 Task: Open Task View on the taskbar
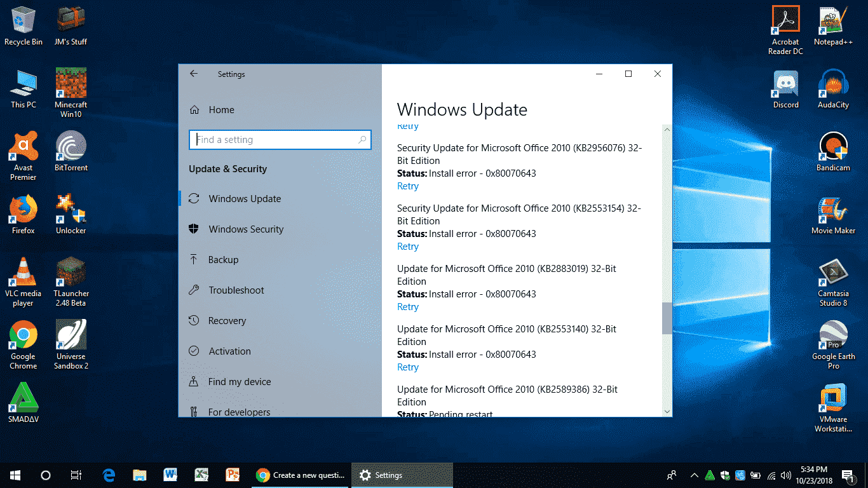[76, 475]
